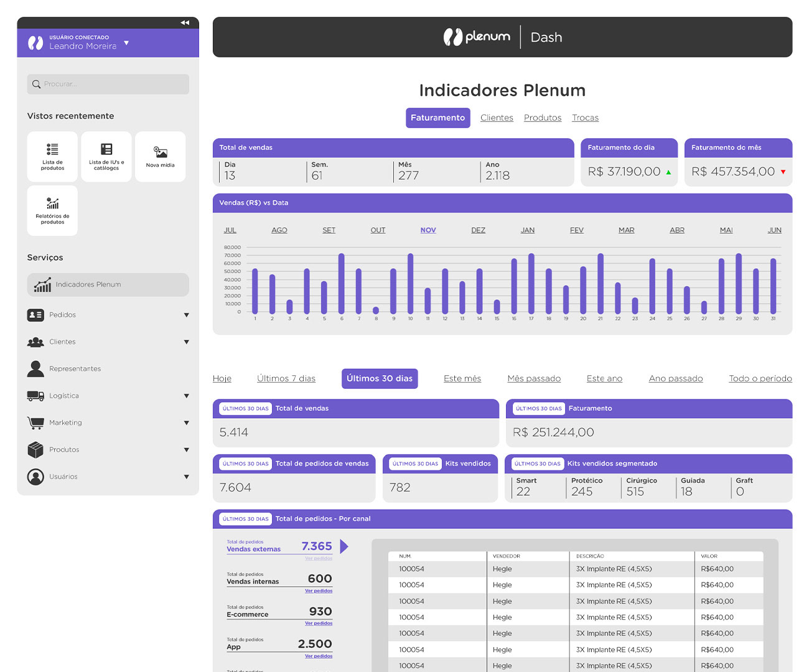809x672 pixels.
Task: Select MAR month in sales chart
Action: click(627, 230)
